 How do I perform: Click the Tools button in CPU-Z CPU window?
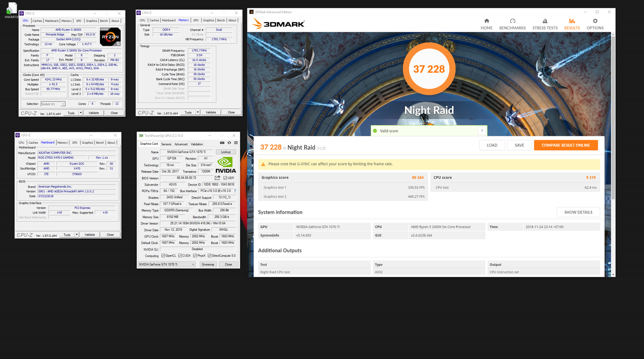71,113
